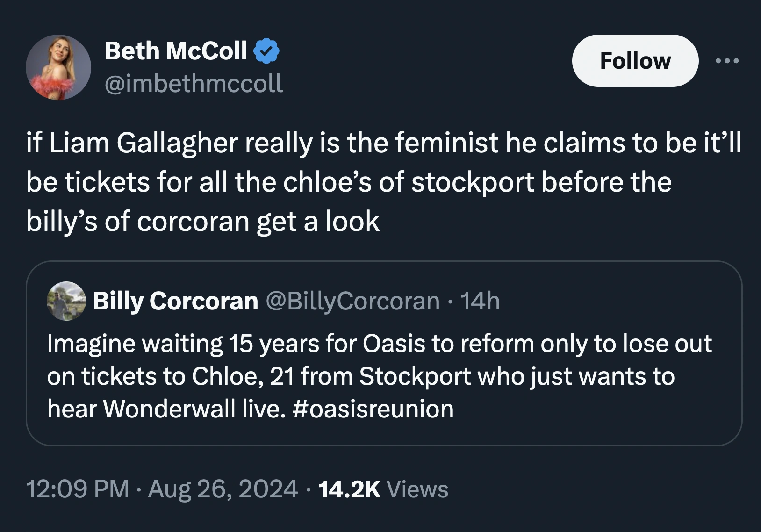Click the verified badge next to Beth McColl
761x532 pixels.
(267, 51)
